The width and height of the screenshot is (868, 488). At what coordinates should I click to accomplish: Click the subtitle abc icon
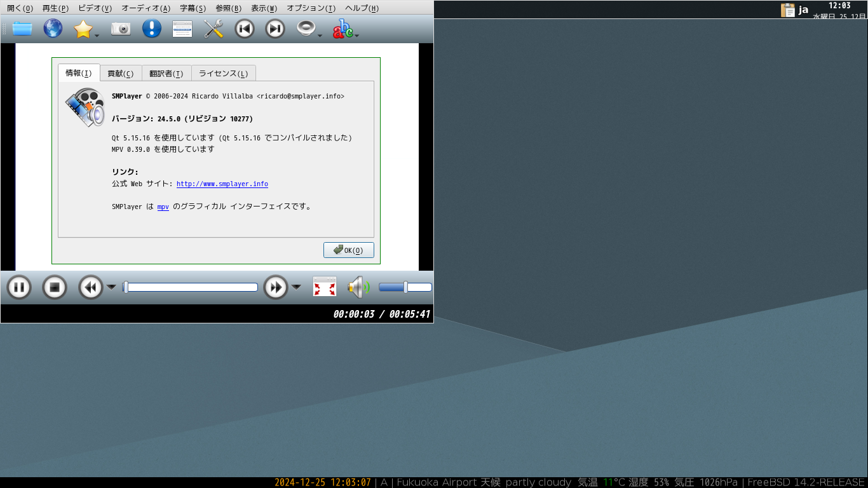343,29
